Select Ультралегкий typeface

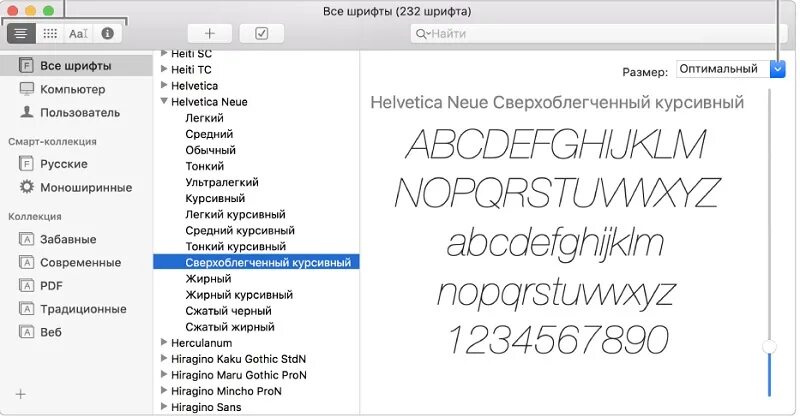point(222,182)
